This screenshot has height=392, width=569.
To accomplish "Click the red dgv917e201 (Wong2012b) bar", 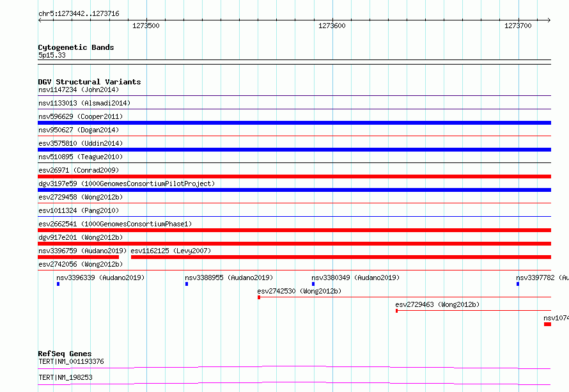I will coord(294,244).
